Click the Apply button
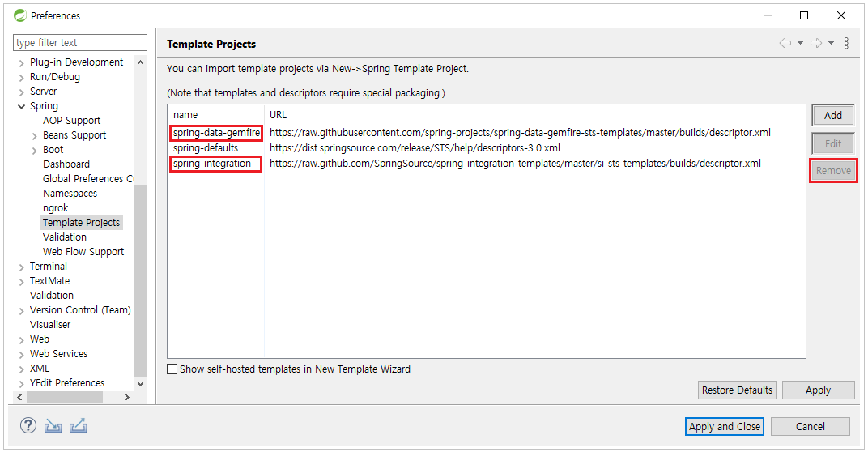This screenshot has height=452, width=868. pos(818,390)
